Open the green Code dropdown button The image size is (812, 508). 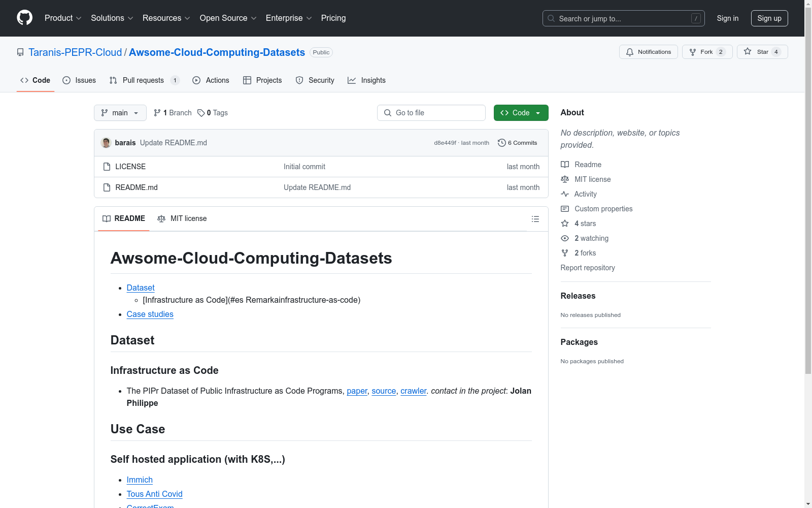pyautogui.click(x=521, y=113)
